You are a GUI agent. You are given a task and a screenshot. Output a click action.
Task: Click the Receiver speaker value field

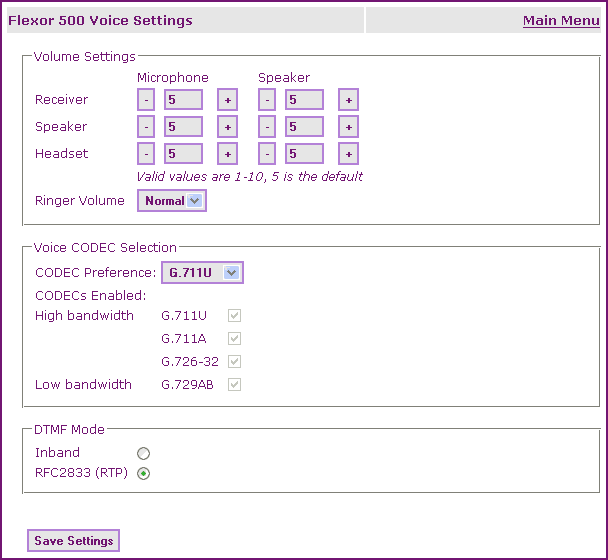[x=304, y=100]
